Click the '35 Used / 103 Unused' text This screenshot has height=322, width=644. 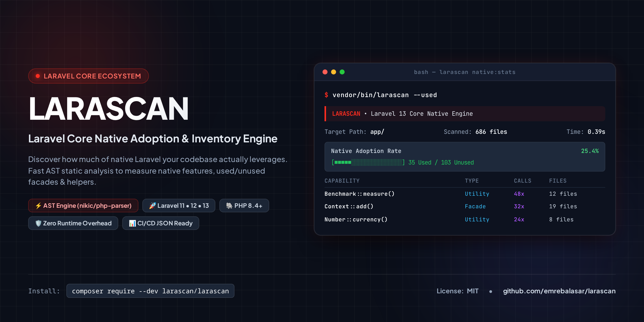[441, 163]
